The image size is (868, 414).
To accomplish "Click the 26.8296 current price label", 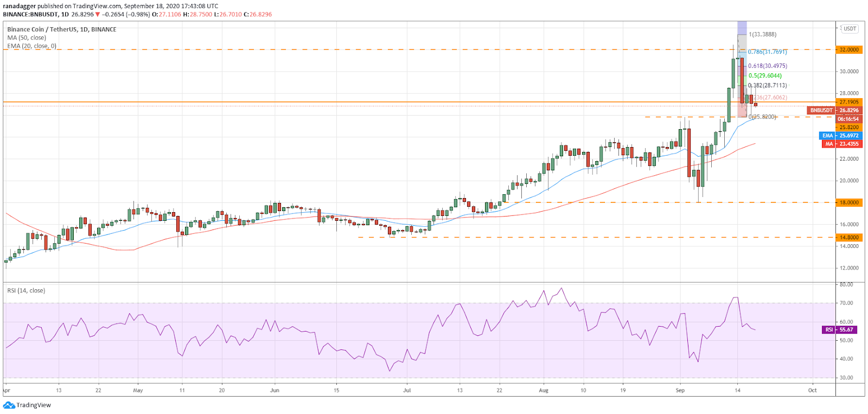I will coord(849,110).
